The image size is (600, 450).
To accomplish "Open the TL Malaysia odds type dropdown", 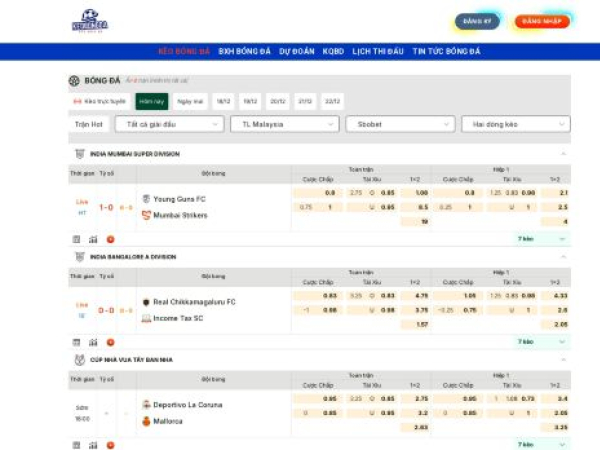I will point(284,124).
